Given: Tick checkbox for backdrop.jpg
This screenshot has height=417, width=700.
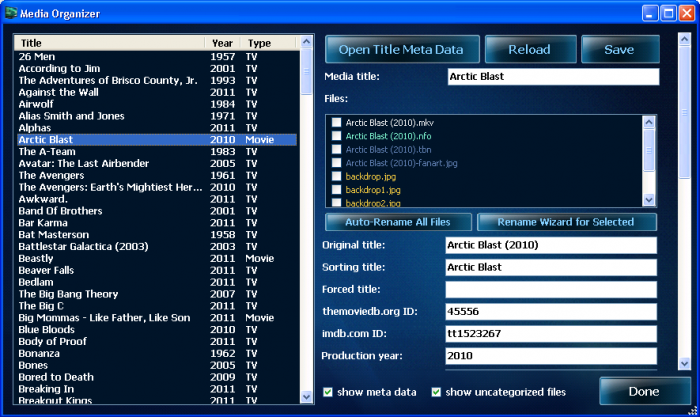Looking at the screenshot, I should click(x=337, y=176).
